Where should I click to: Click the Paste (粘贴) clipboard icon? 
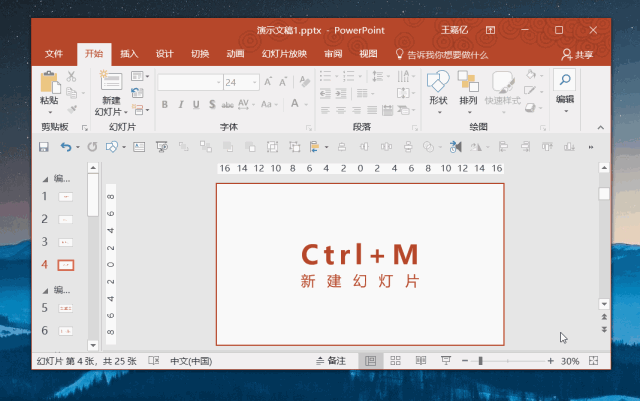(49, 81)
